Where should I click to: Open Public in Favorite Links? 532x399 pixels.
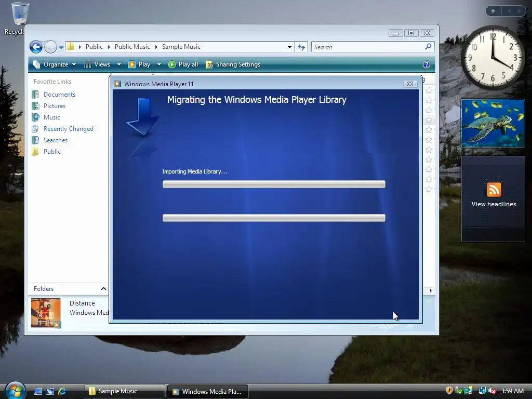click(52, 152)
